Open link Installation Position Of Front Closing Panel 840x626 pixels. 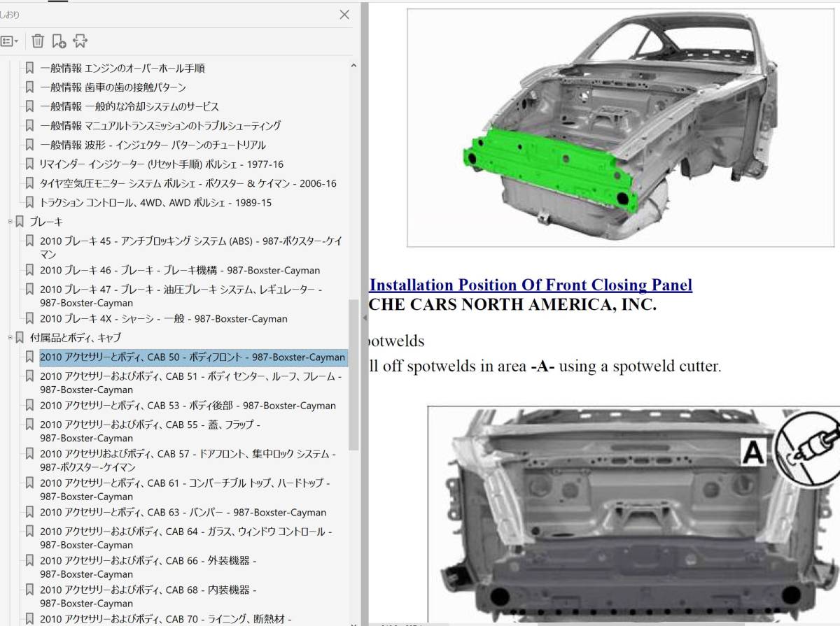[531, 285]
